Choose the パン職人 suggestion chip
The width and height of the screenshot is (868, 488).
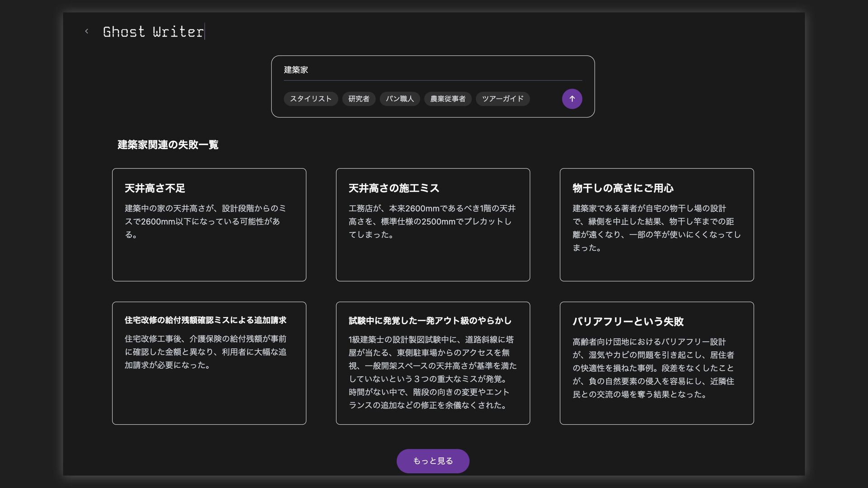(x=400, y=99)
